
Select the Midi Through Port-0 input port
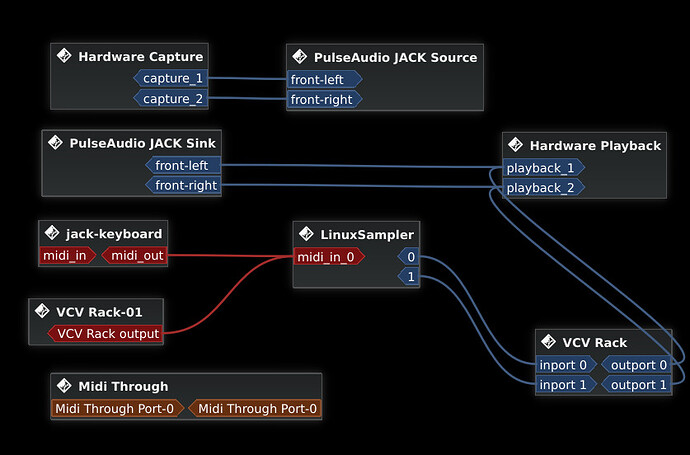[117, 409]
